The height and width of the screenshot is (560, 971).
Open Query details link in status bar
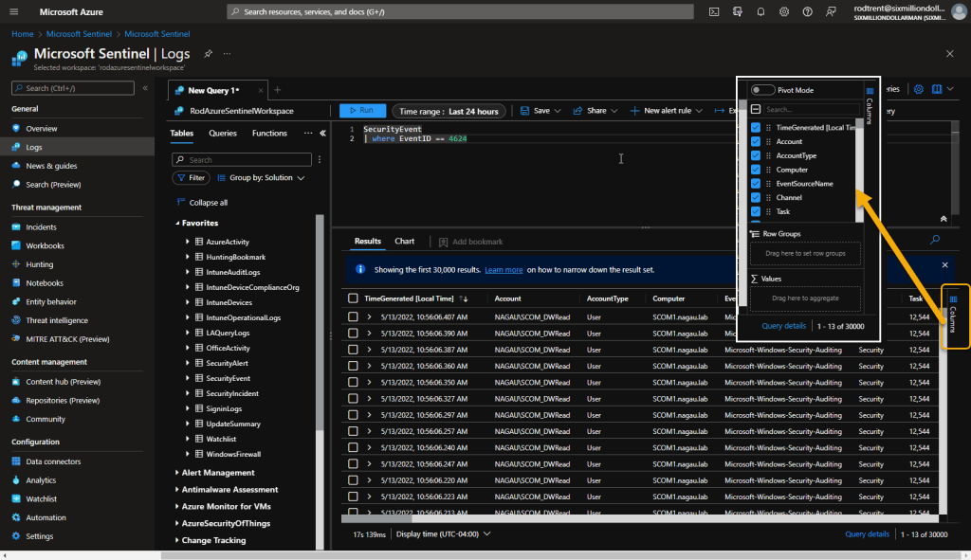pyautogui.click(x=867, y=534)
